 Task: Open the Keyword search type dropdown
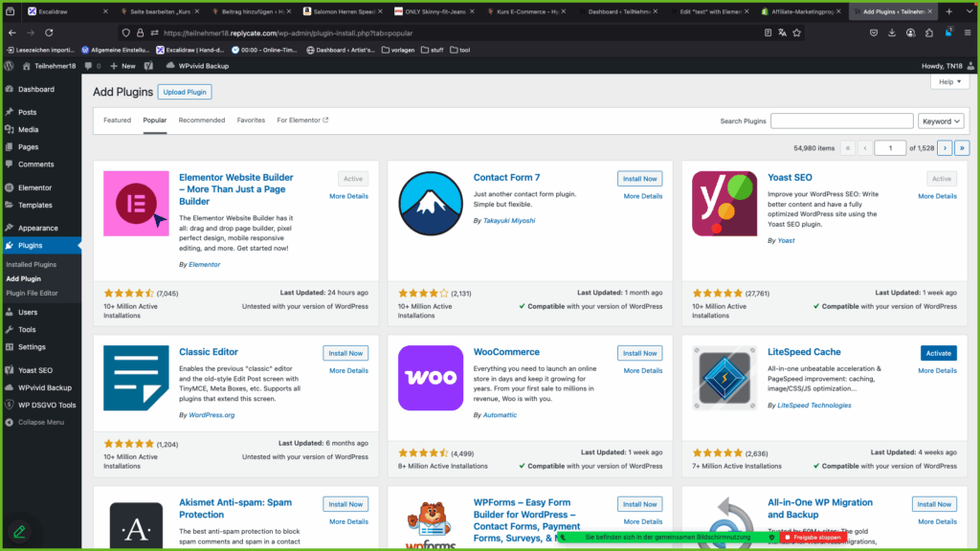pyautogui.click(x=941, y=121)
